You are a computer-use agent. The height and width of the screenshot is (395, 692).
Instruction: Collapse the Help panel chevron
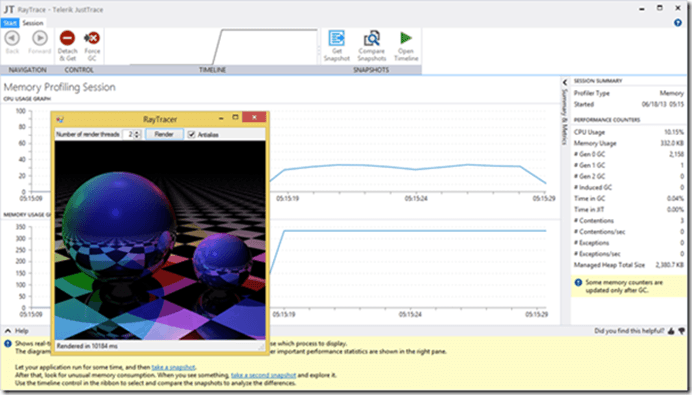pos(8,331)
